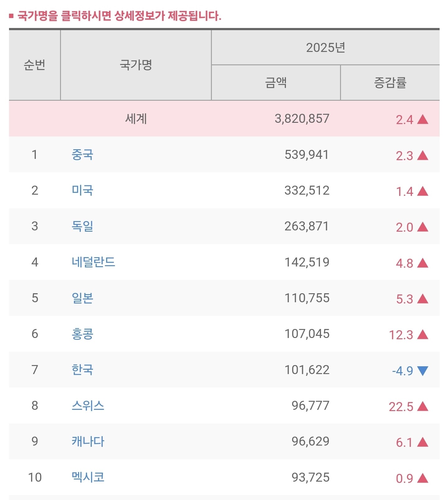Open the 멕시코 country details
The image size is (448, 500).
[88, 477]
